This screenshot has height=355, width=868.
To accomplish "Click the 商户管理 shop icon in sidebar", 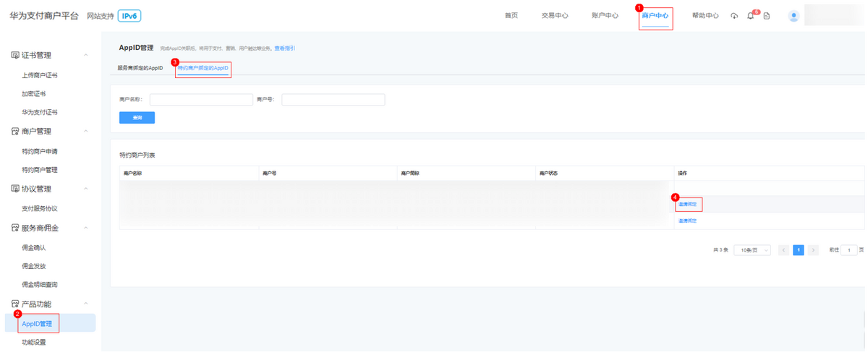I will pyautogui.click(x=14, y=132).
